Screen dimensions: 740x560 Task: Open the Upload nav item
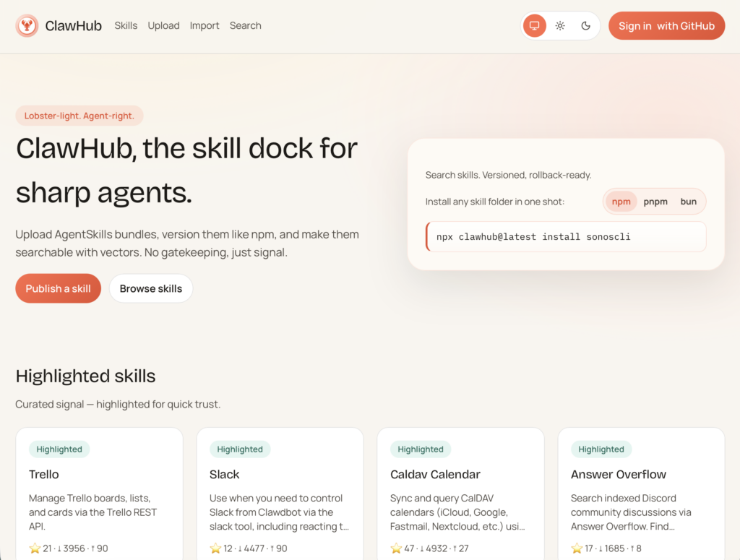pyautogui.click(x=164, y=25)
